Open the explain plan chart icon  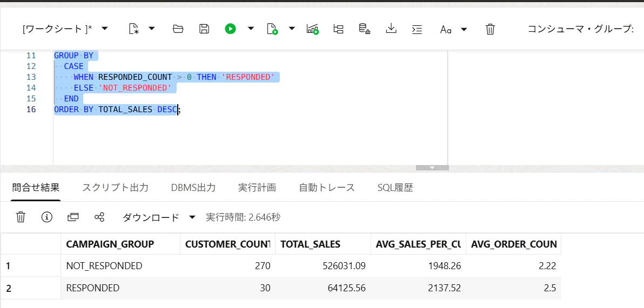313,29
